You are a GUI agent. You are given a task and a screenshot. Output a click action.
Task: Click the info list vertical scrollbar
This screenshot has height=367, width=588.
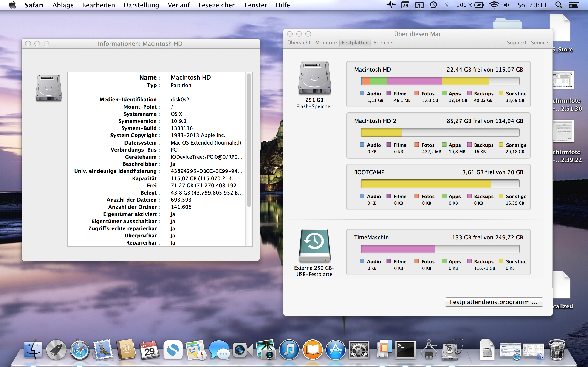(x=249, y=140)
